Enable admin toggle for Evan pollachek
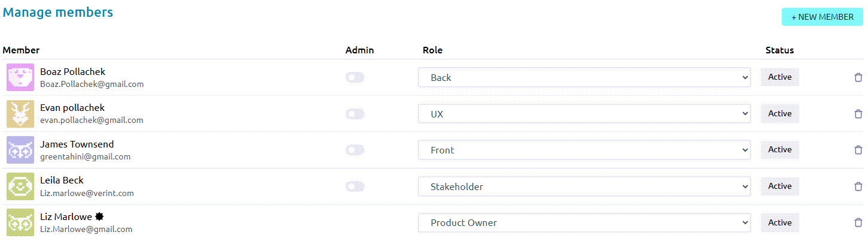Viewport: 868px width, 244px height. pos(355,114)
